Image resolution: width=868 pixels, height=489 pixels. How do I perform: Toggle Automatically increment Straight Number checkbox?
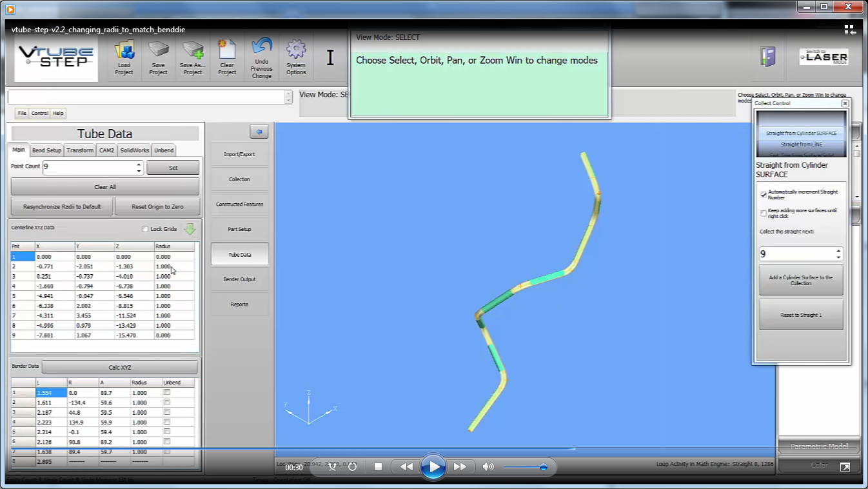764,194
